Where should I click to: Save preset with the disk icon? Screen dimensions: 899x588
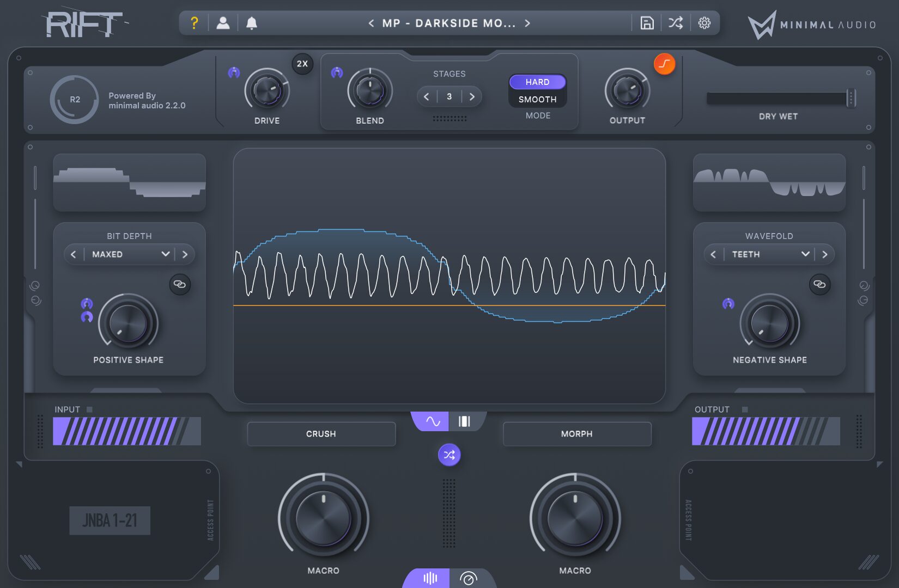(647, 23)
